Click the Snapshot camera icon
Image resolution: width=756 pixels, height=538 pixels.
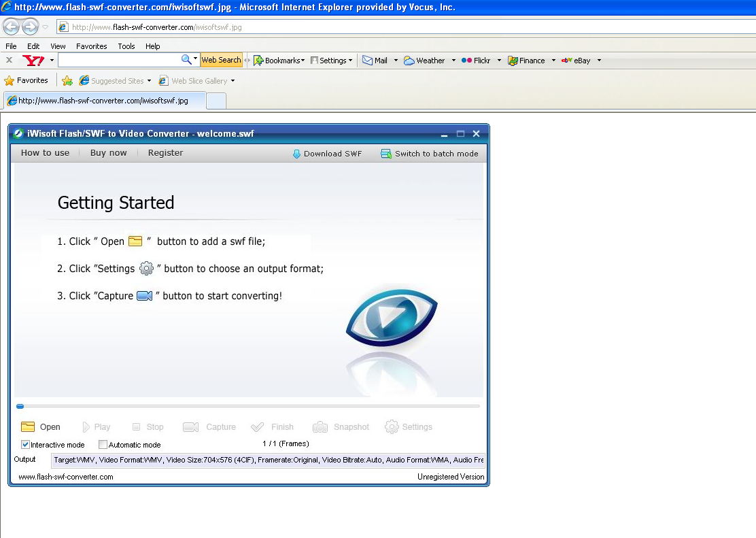pyautogui.click(x=320, y=427)
